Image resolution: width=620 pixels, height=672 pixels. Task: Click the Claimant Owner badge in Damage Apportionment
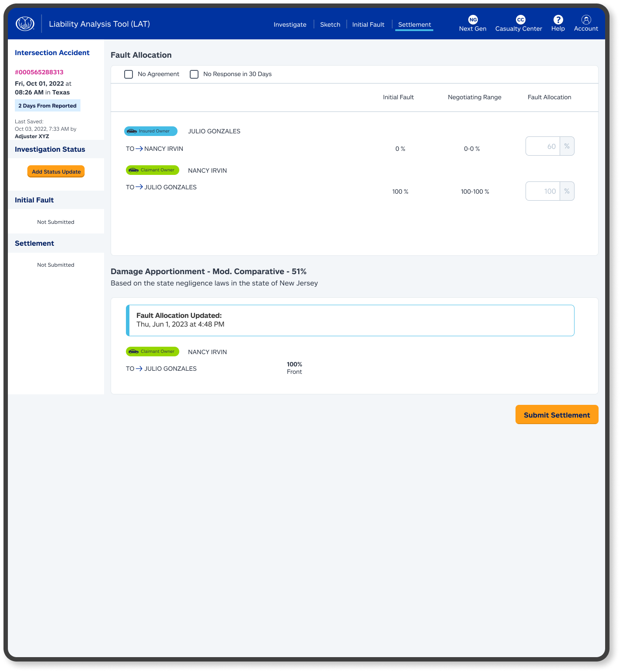(153, 352)
